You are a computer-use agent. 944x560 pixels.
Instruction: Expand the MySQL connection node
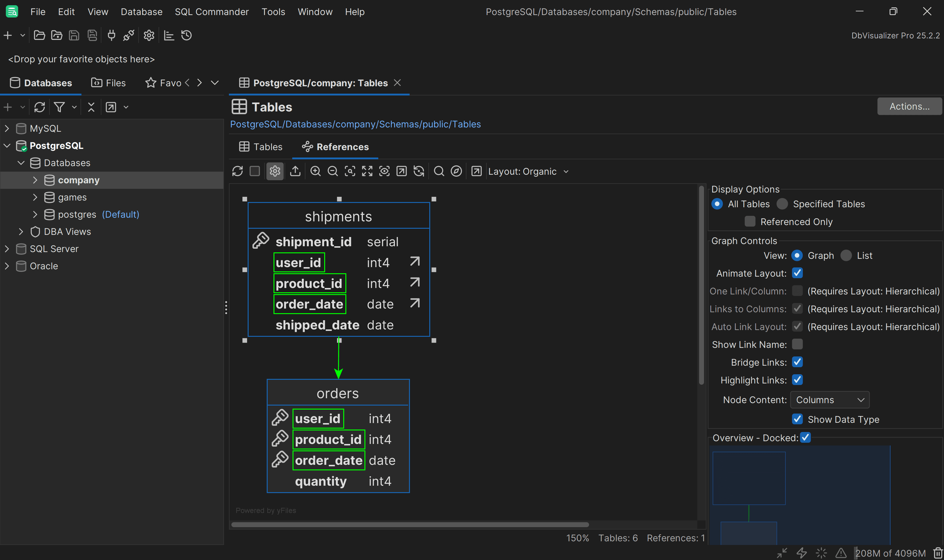7,128
